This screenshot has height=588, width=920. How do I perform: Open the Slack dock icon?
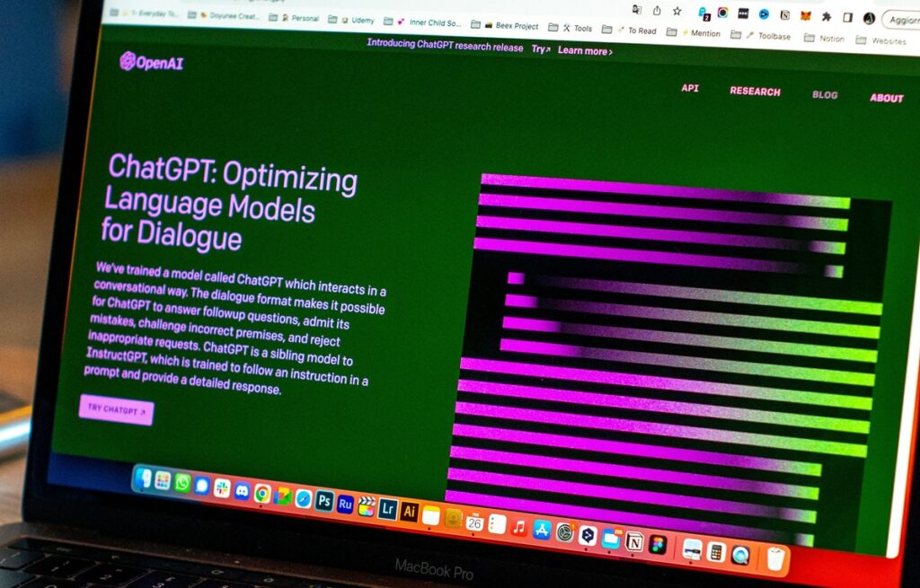tap(222, 488)
